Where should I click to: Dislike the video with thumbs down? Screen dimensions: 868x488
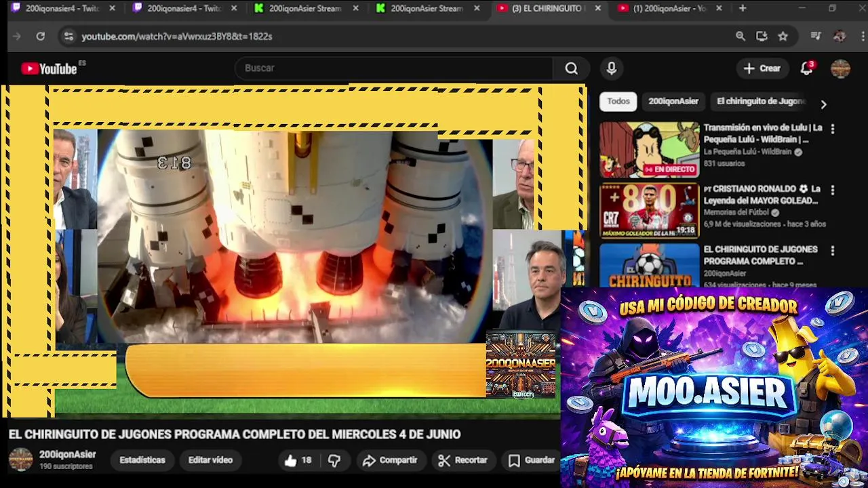tap(334, 460)
